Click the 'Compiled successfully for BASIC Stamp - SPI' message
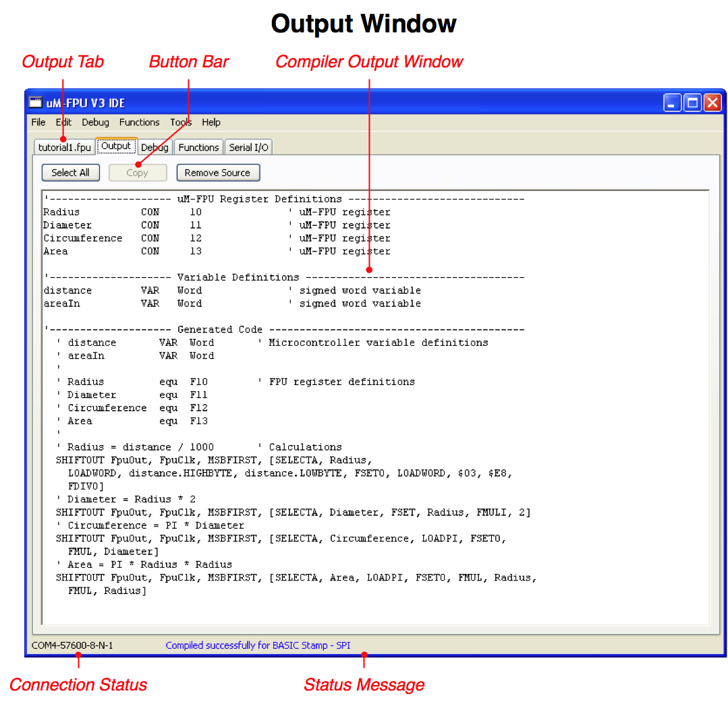 click(x=258, y=645)
